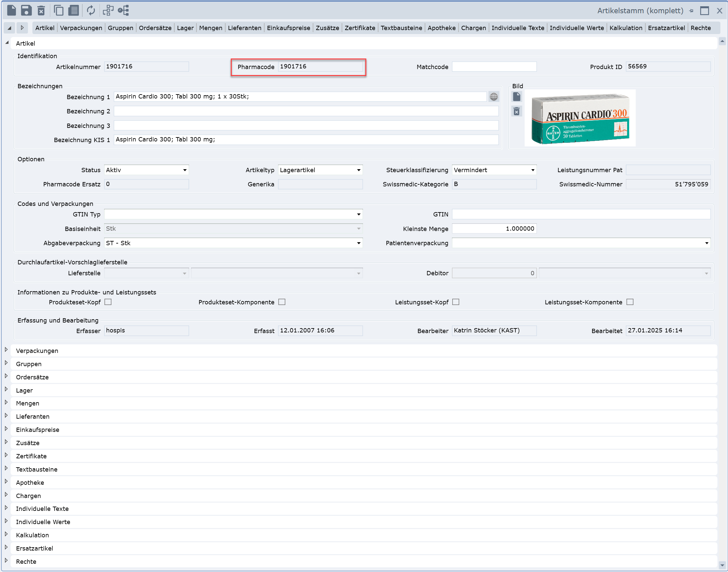Tick the Produkteset-Komponente checkbox
728x572 pixels.
282,302
